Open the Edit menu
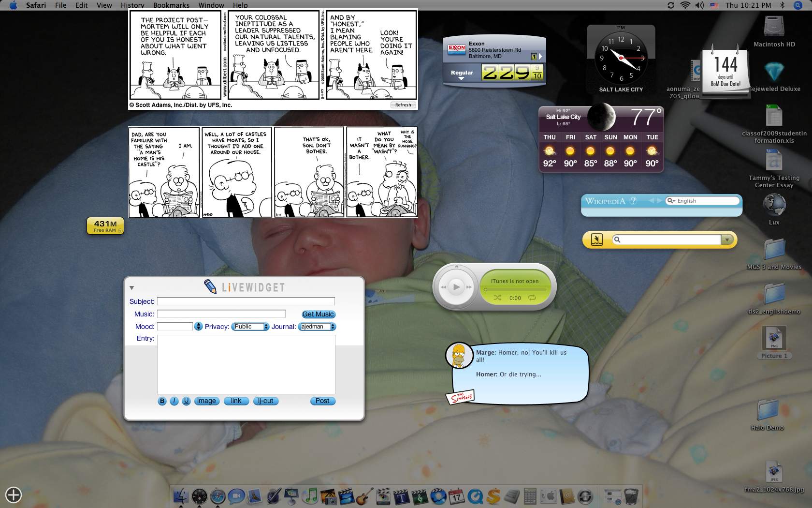This screenshot has width=812, height=508. [x=82, y=5]
